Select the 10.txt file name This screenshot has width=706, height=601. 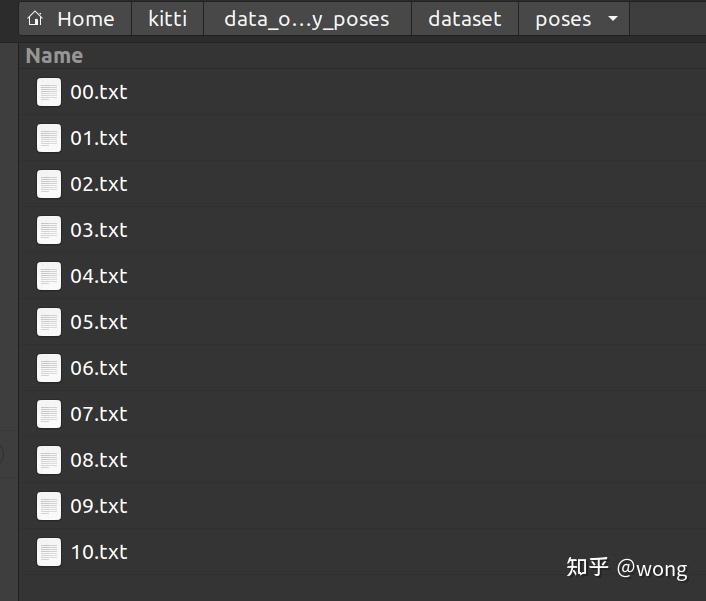[x=99, y=552]
